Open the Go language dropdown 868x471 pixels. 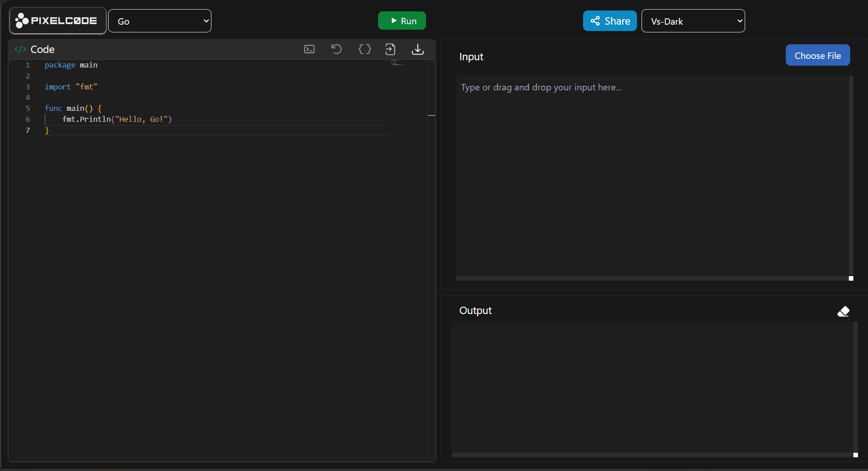click(x=160, y=21)
